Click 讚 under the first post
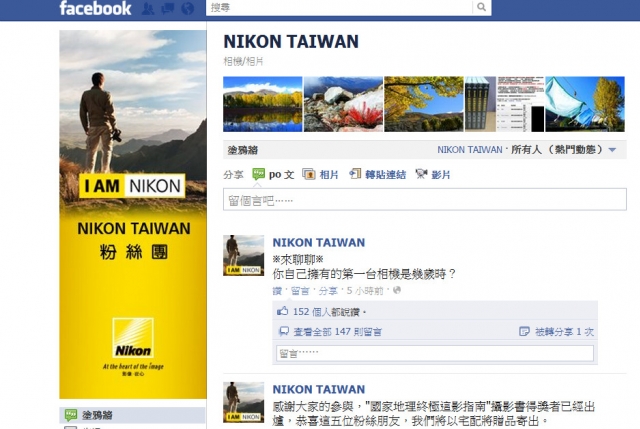The height and width of the screenshot is (429, 640). coord(277,291)
